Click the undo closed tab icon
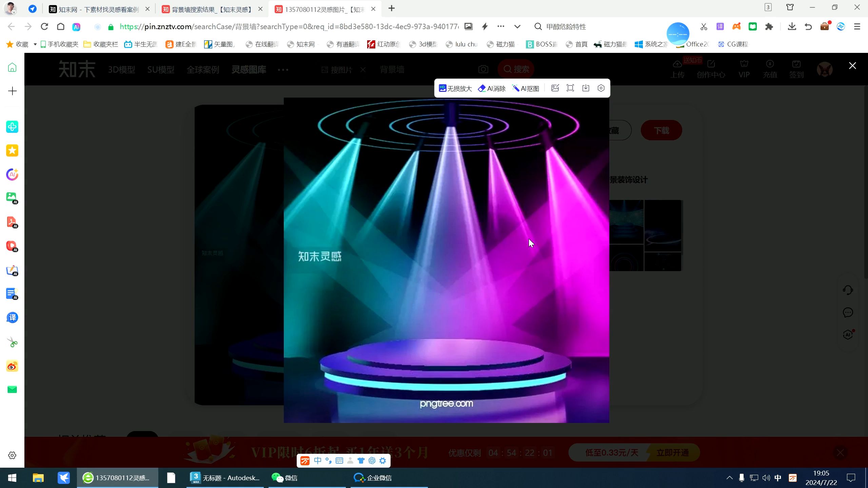 (808, 27)
